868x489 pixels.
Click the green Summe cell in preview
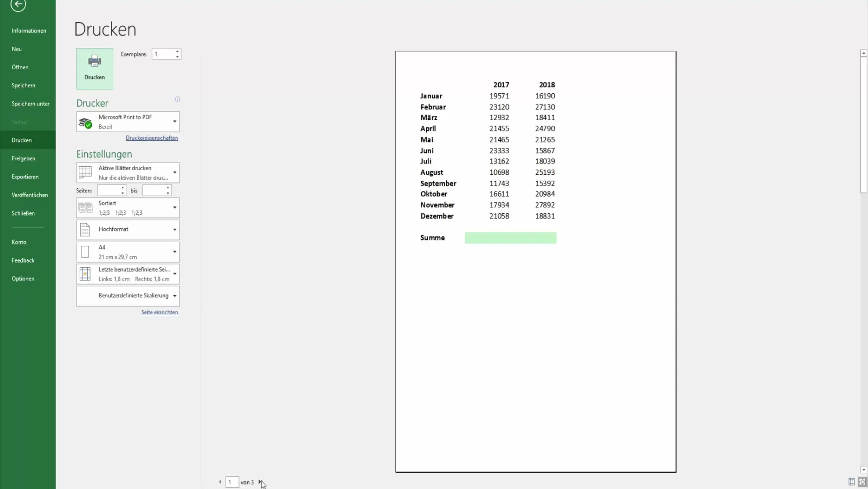(x=510, y=238)
